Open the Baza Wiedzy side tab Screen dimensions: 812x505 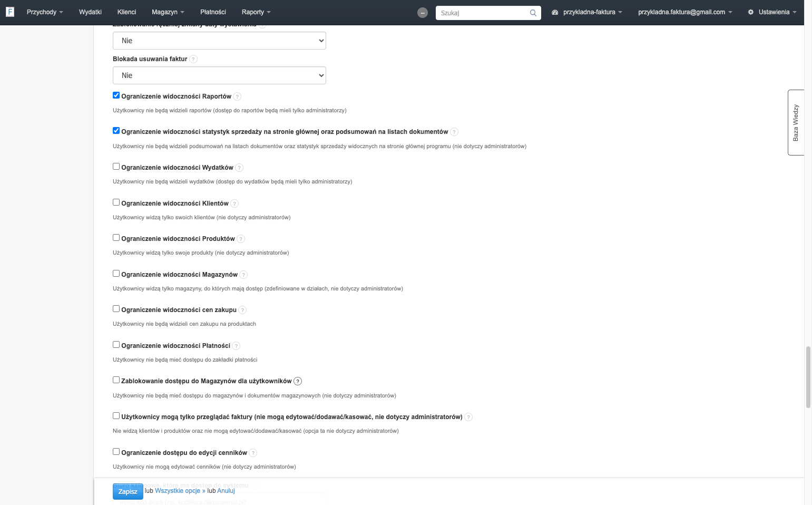point(796,122)
